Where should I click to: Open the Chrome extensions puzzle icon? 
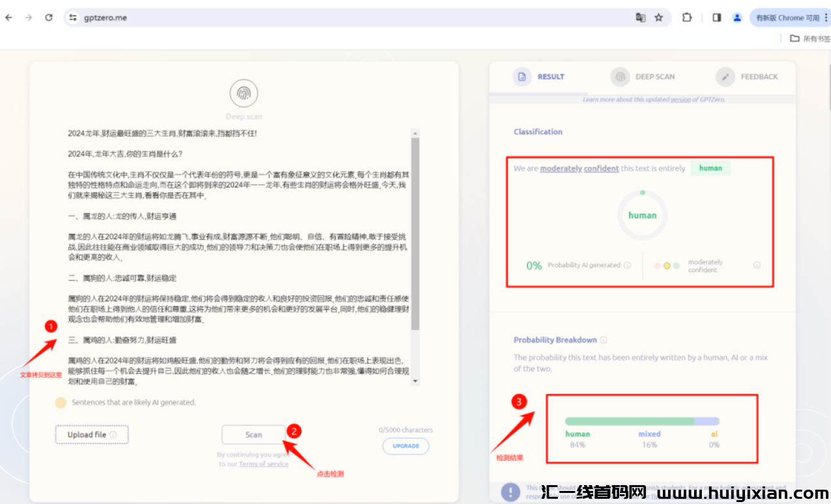[x=686, y=18]
